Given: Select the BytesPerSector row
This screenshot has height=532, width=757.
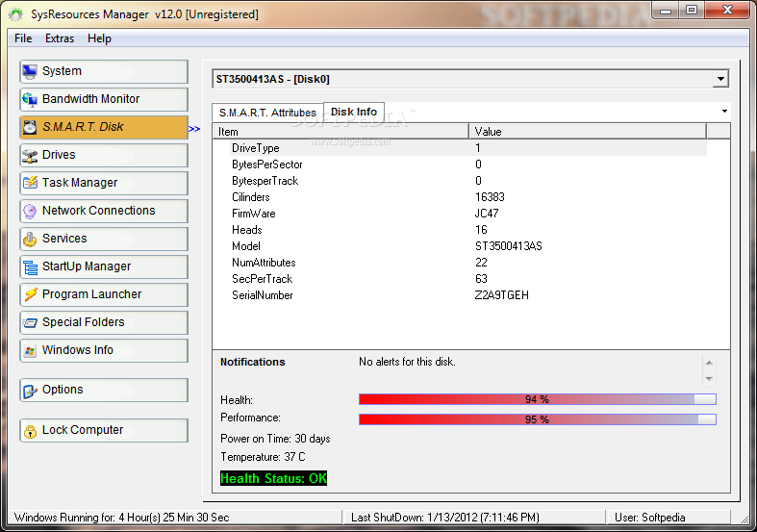Looking at the screenshot, I should click(x=460, y=165).
